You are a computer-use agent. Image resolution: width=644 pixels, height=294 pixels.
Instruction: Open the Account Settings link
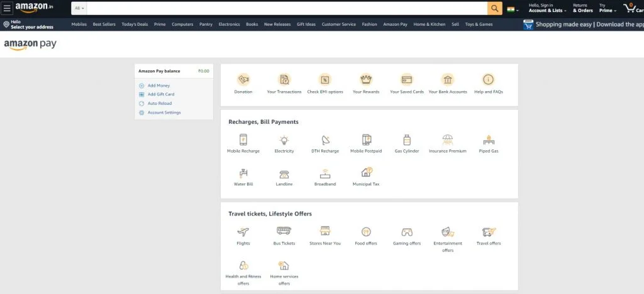point(164,112)
